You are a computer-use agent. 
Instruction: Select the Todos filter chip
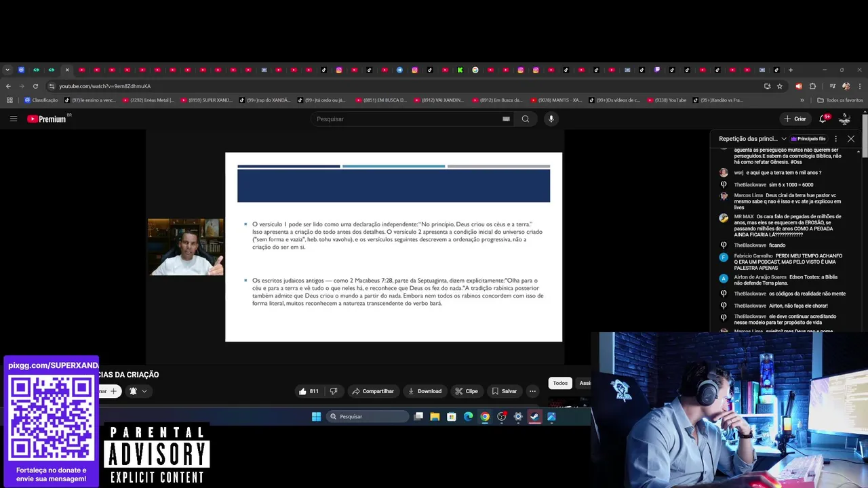point(560,383)
